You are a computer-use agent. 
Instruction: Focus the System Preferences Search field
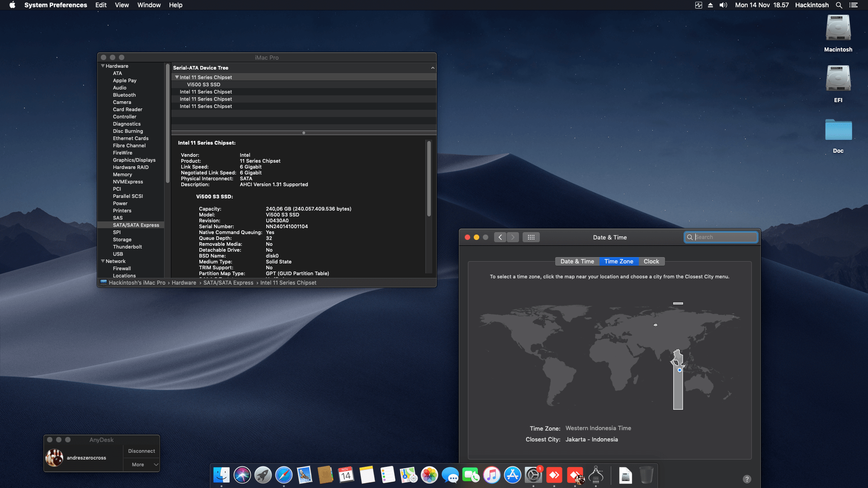(721, 237)
